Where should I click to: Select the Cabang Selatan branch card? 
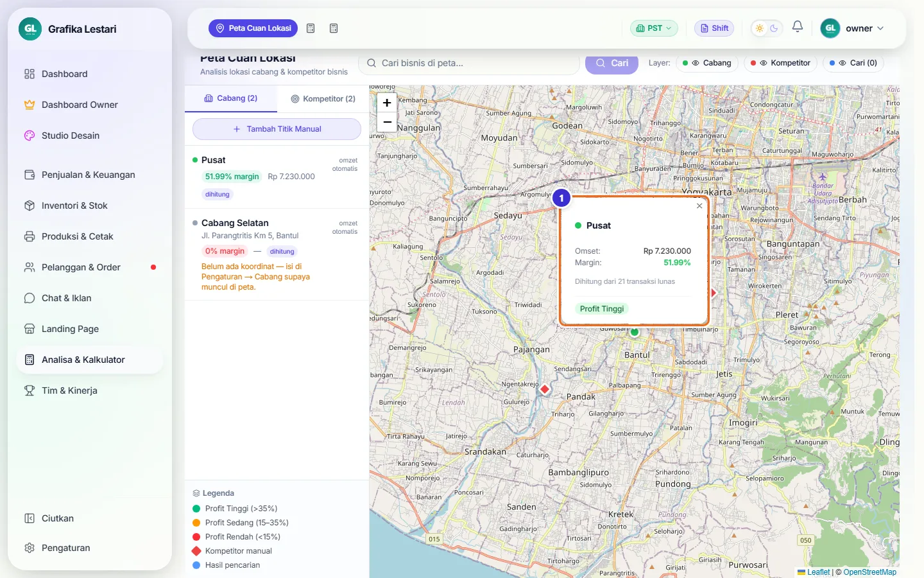tap(277, 254)
